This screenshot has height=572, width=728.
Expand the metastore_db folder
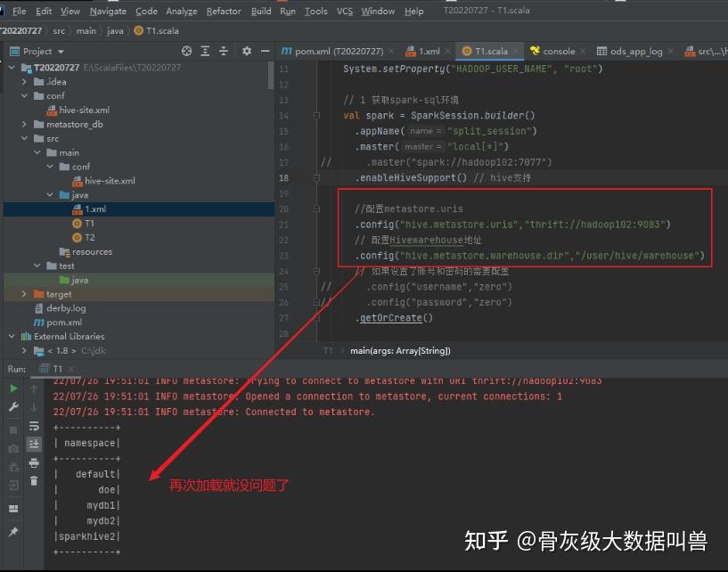coord(24,125)
